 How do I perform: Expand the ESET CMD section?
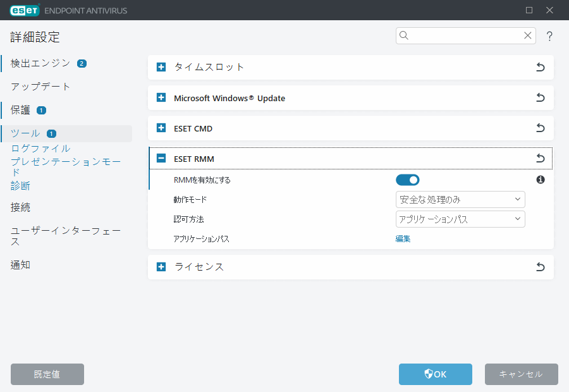pyautogui.click(x=161, y=128)
